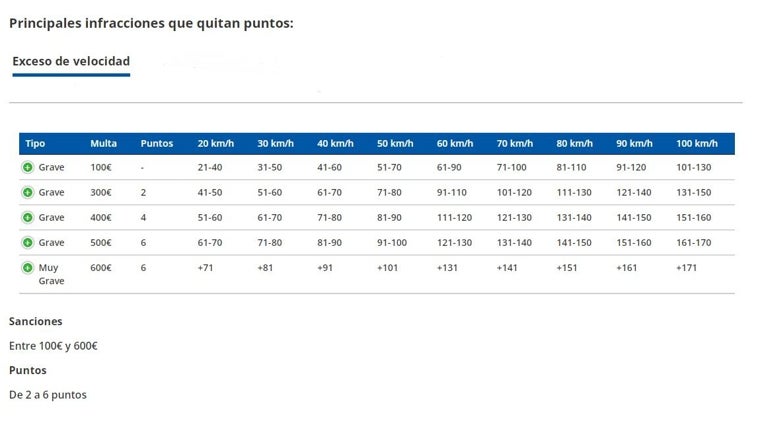This screenshot has height=427, width=760.
Task: Expand the 400€ Grave row plus icon
Action: click(28, 218)
